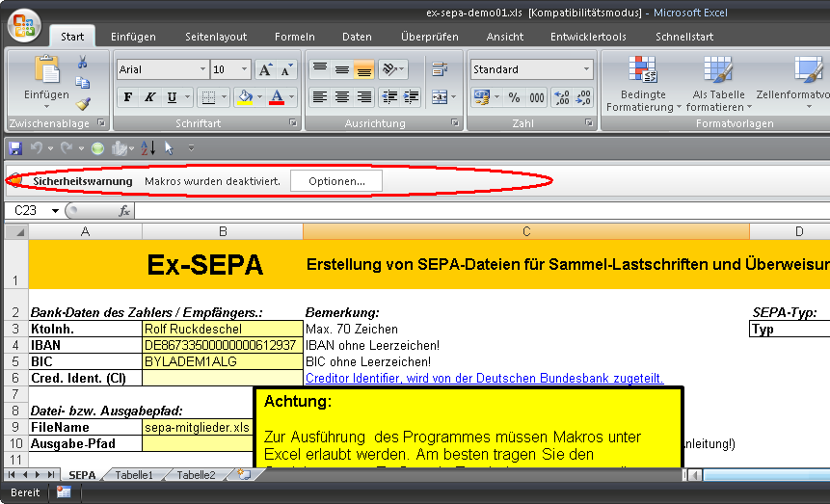
Task: Open Customize Quick Access Toolbar arrow
Action: coord(192,148)
